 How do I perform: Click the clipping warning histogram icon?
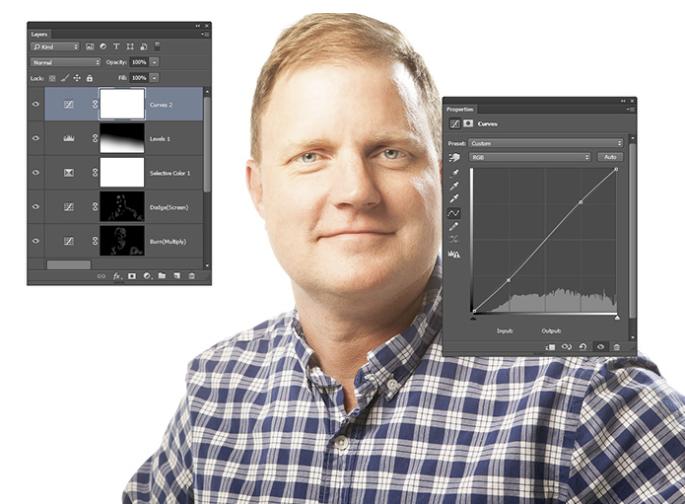(x=454, y=254)
